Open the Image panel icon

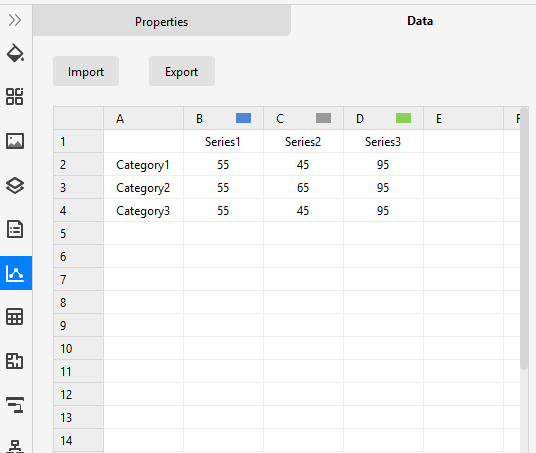(15, 141)
